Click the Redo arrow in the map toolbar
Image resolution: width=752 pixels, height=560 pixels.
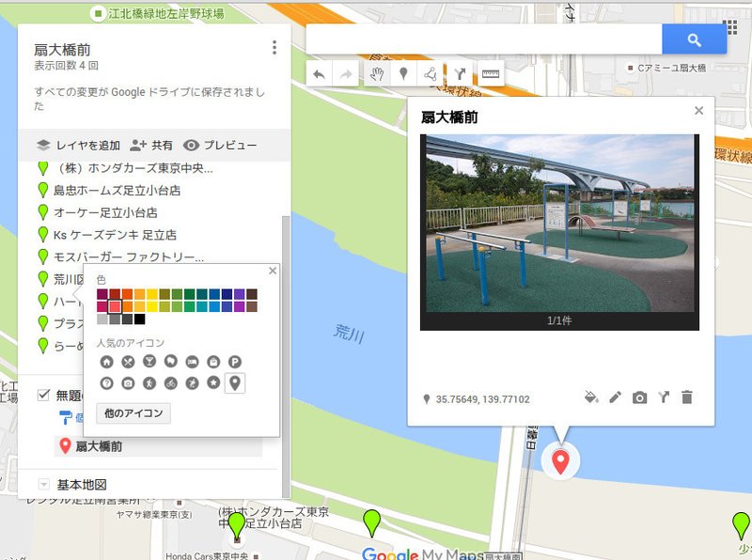[345, 74]
